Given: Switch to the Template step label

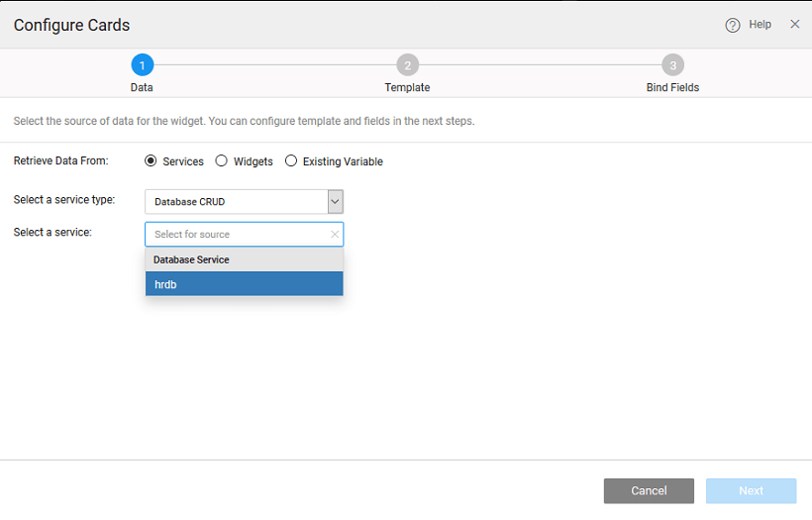Looking at the screenshot, I should click(x=407, y=87).
